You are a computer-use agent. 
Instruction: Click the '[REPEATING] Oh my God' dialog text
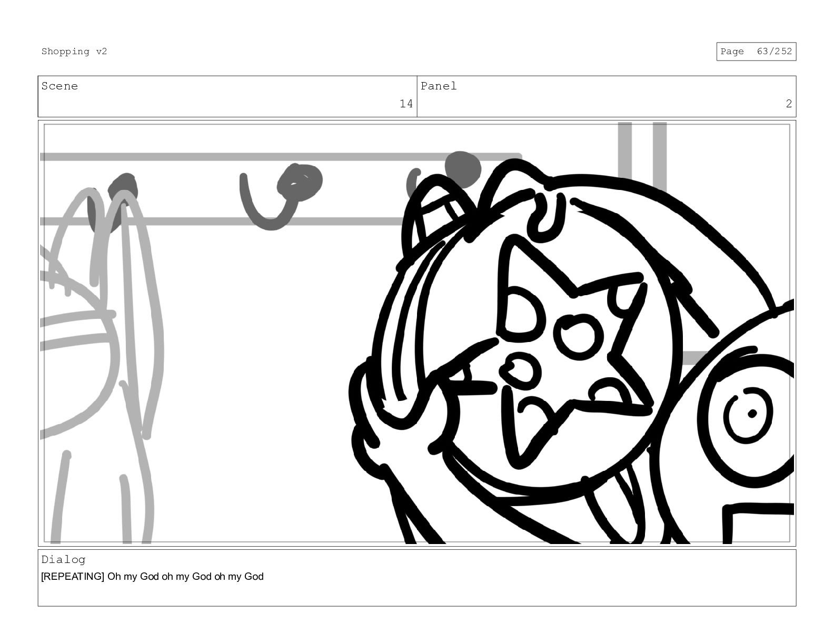(x=152, y=577)
